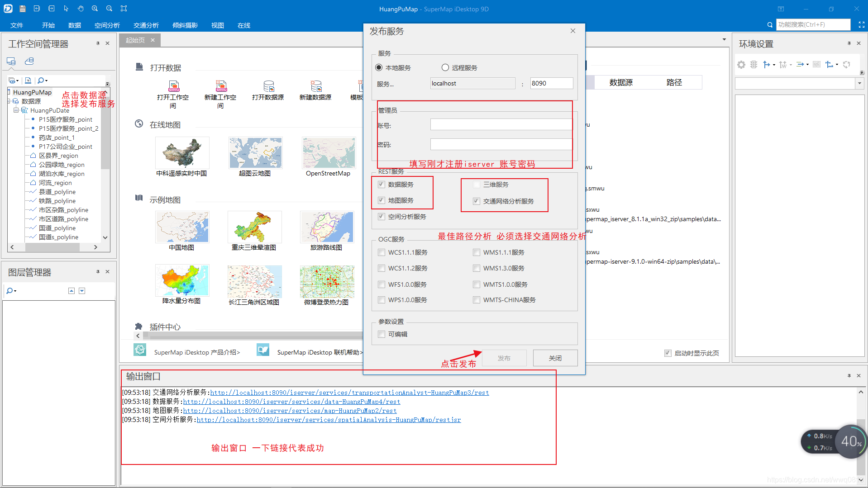Click the new workspace icon on start page
Viewport: 868px width, 488px height.
pos(221,86)
